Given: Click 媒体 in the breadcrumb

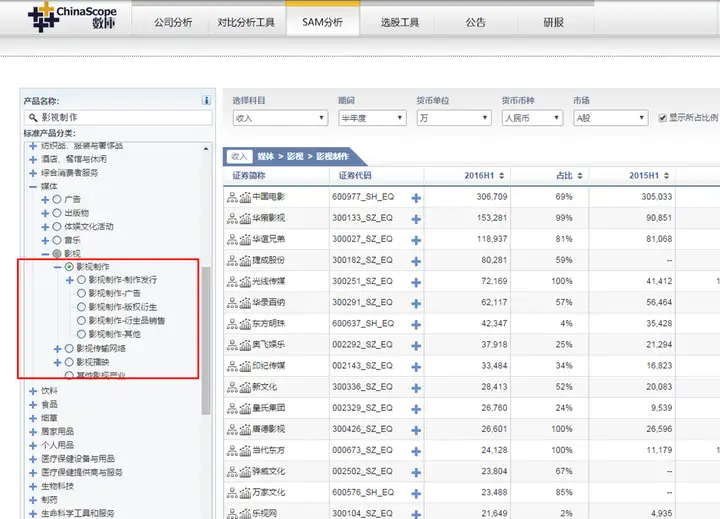Looking at the screenshot, I should click(x=266, y=157).
